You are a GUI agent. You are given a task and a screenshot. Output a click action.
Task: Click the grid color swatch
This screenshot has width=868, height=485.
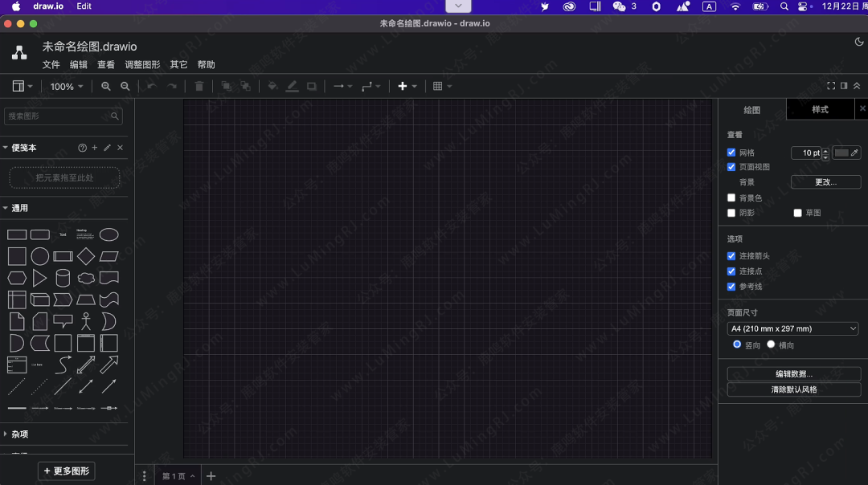pos(841,153)
